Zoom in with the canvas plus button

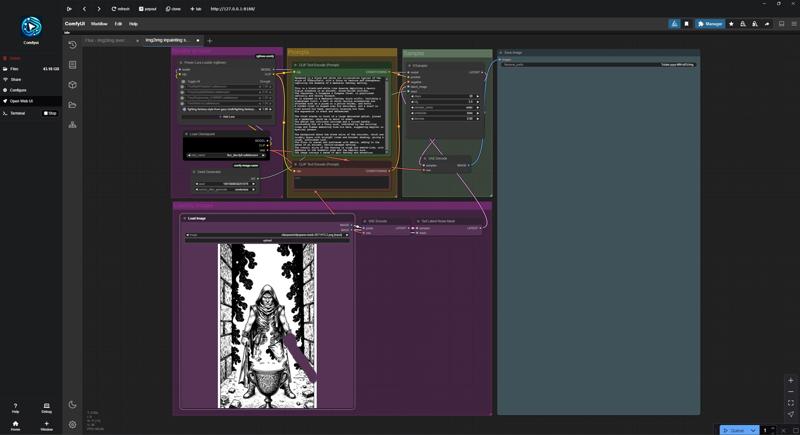(x=791, y=380)
